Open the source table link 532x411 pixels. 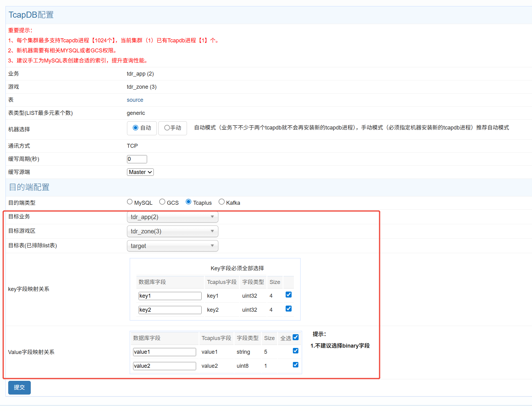[135, 100]
